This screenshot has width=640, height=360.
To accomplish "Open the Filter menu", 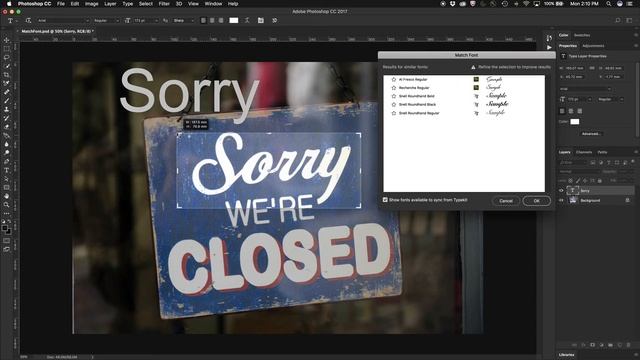I will (x=164, y=4).
